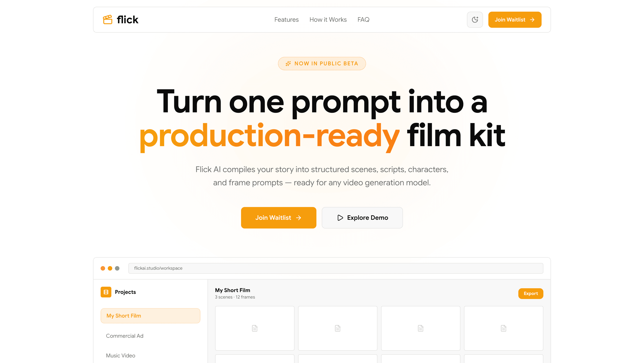Screen dimensions: 644x363
Task: Click the play icon in Explore Demo
Action: [340, 217]
